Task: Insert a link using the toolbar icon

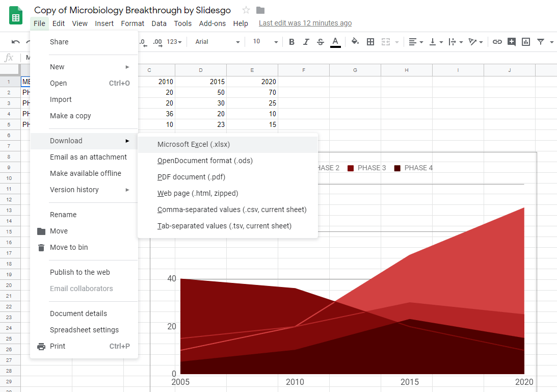Action: point(497,42)
